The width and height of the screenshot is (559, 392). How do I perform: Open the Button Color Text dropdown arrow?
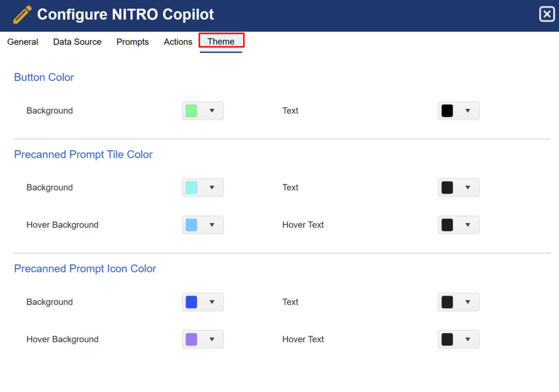[468, 111]
